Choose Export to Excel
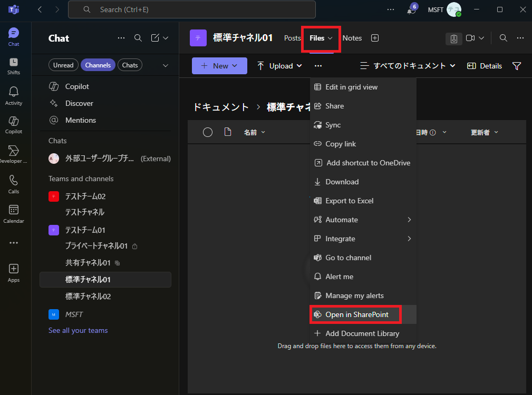 pyautogui.click(x=363, y=201)
